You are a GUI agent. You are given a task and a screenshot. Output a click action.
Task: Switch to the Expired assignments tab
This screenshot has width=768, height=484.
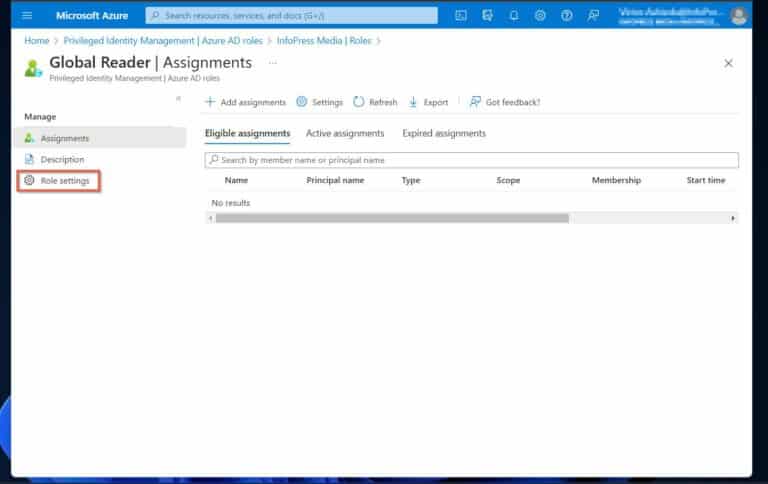[444, 133]
